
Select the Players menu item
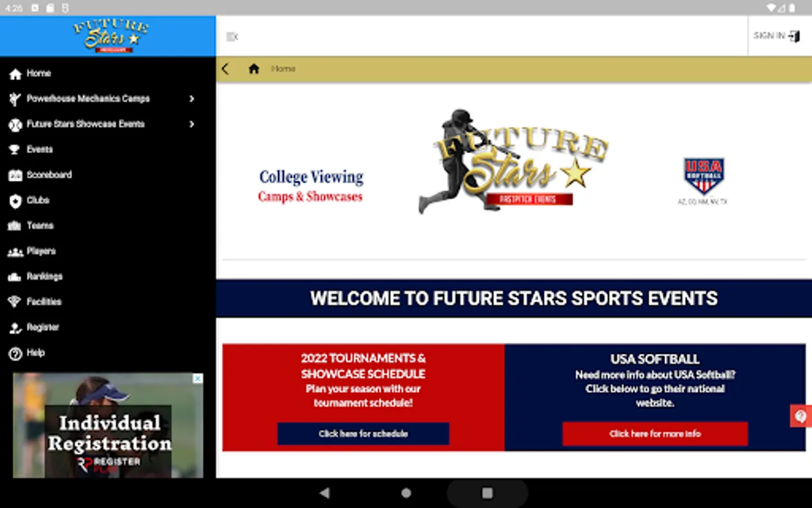[41, 251]
